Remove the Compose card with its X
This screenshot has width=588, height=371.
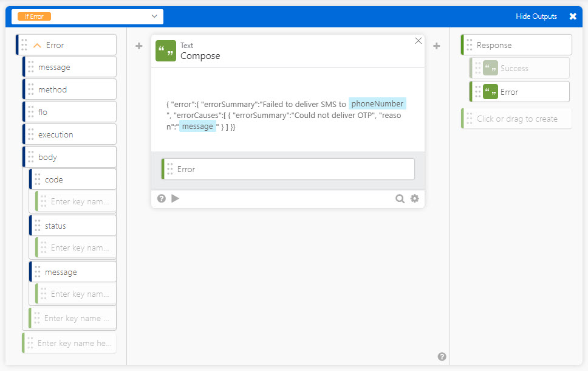pyautogui.click(x=418, y=41)
